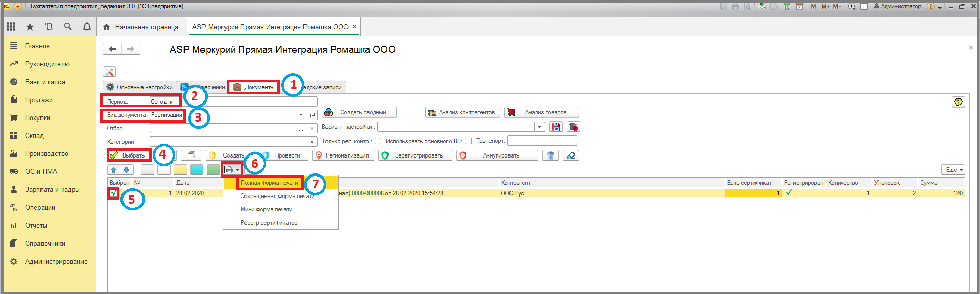Open program info icon
Viewport: 980px width, 294px height.
coord(931,6)
